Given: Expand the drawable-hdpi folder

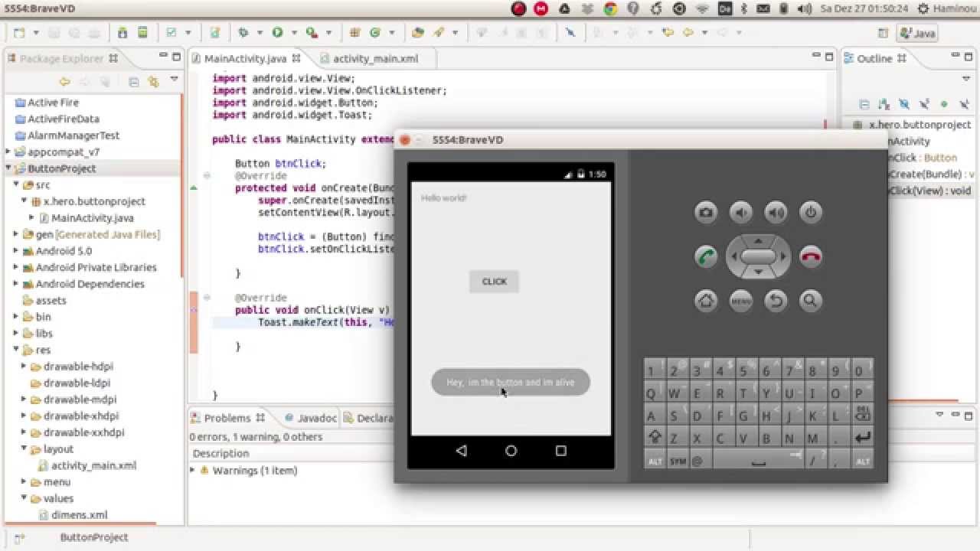Looking at the screenshot, I should click(x=24, y=366).
